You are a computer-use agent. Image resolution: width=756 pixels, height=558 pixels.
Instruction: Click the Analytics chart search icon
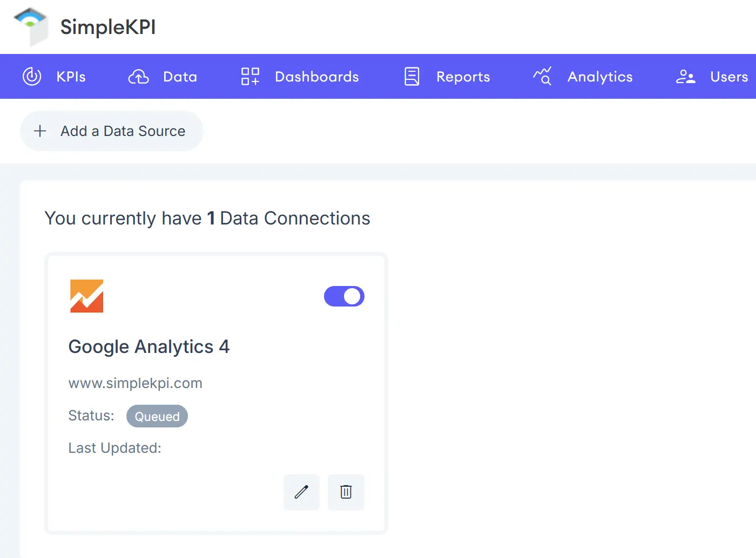(x=542, y=76)
